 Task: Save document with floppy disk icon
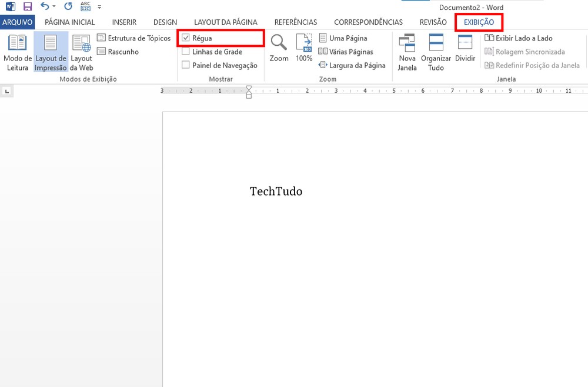tap(28, 6)
